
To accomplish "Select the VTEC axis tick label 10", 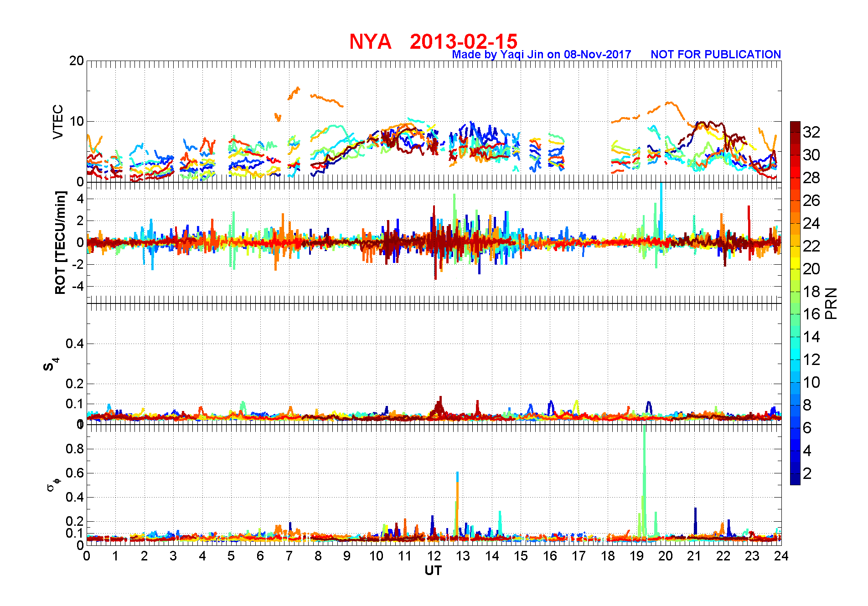I will click(77, 121).
